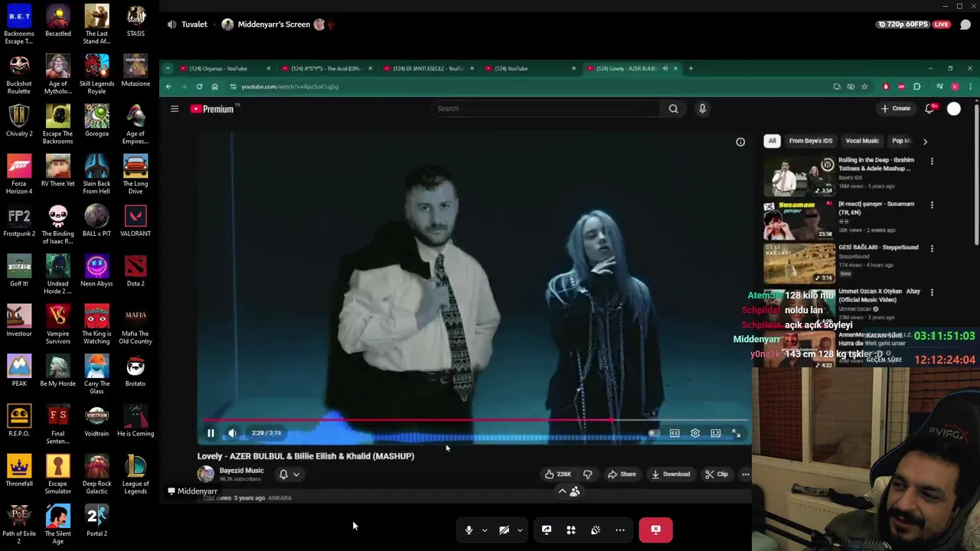Click the YouTube search magnifier button
Screen dimensions: 980x551
point(673,109)
